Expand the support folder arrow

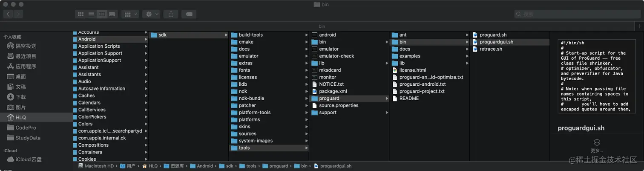pos(387,112)
